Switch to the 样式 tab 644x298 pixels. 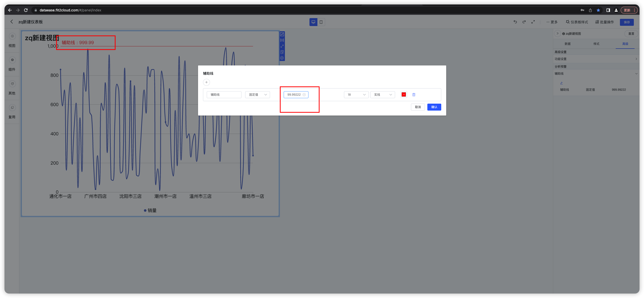pos(596,44)
